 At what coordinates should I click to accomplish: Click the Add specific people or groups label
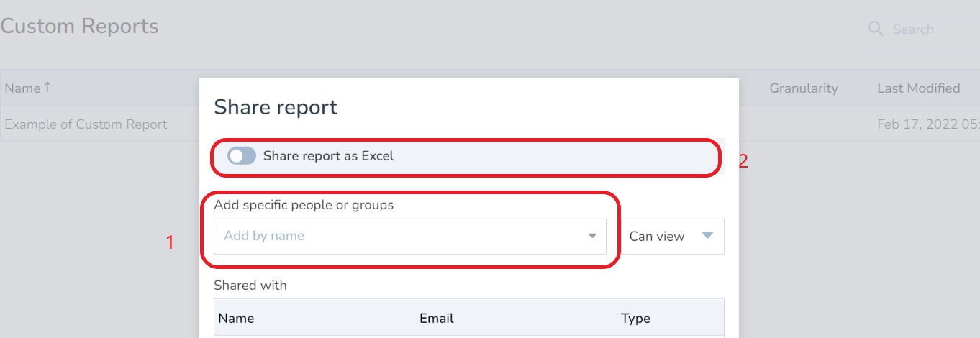pyautogui.click(x=304, y=205)
